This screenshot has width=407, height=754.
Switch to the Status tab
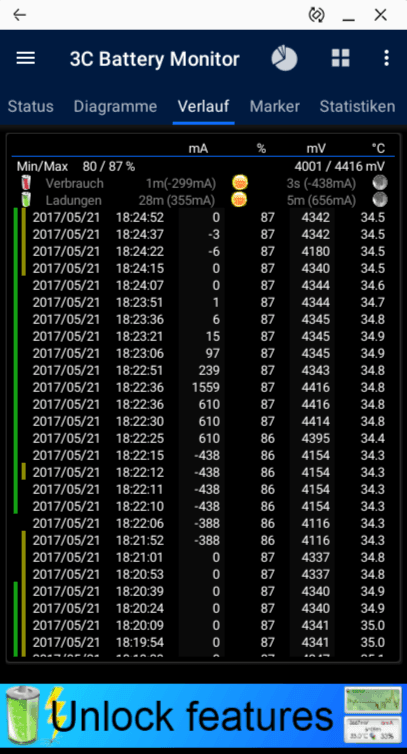coord(31,106)
